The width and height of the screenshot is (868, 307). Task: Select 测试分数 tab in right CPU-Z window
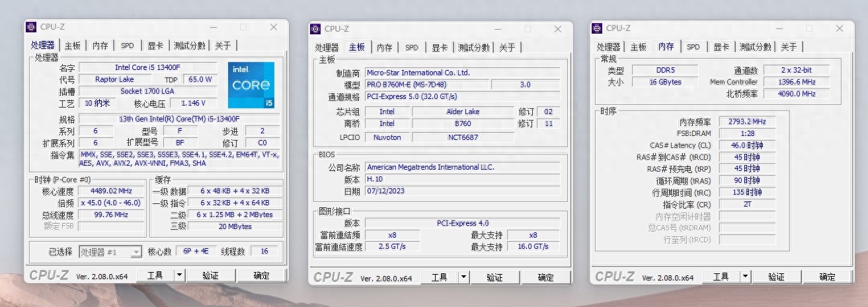click(755, 47)
